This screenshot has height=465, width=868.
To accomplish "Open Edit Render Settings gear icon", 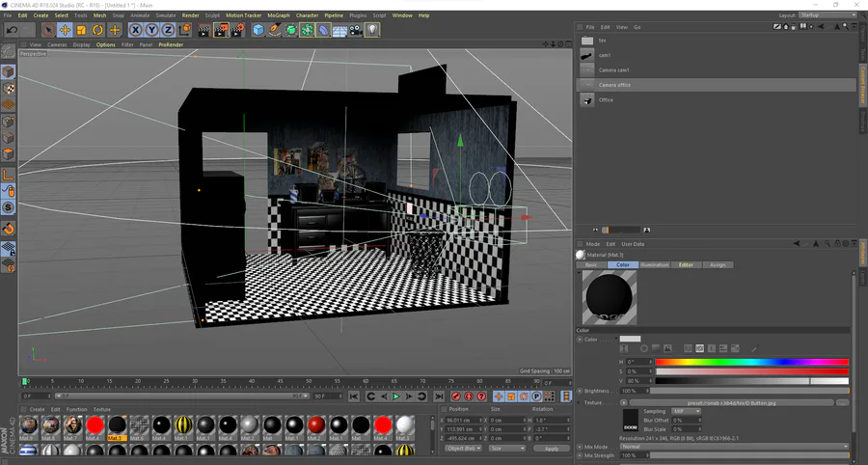I will pyautogui.click(x=238, y=30).
